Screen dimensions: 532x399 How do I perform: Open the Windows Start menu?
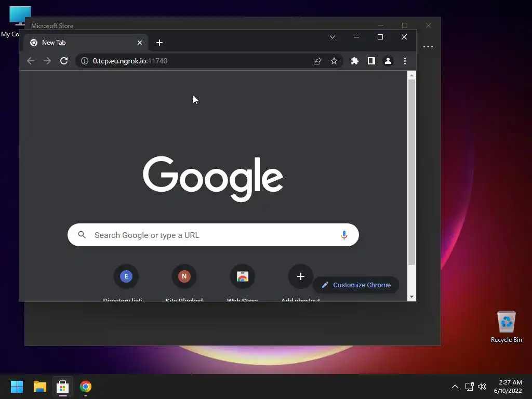click(x=17, y=387)
